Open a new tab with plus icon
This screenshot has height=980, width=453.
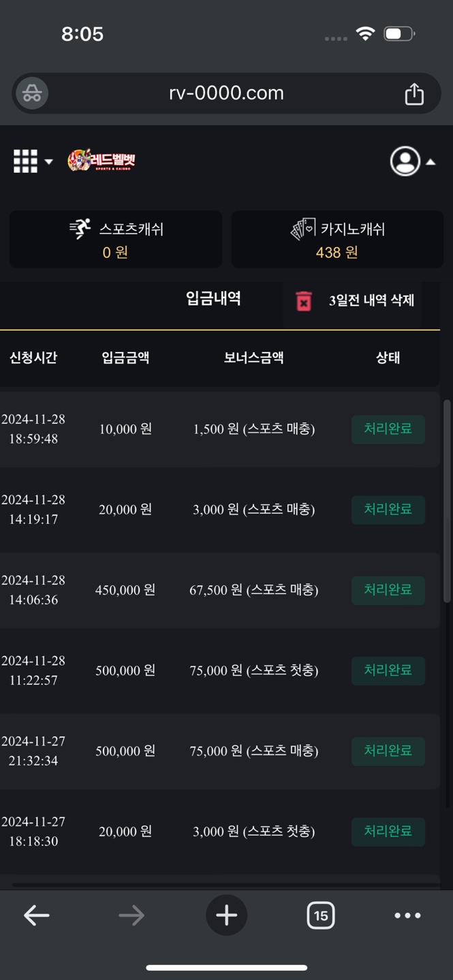pos(226,915)
